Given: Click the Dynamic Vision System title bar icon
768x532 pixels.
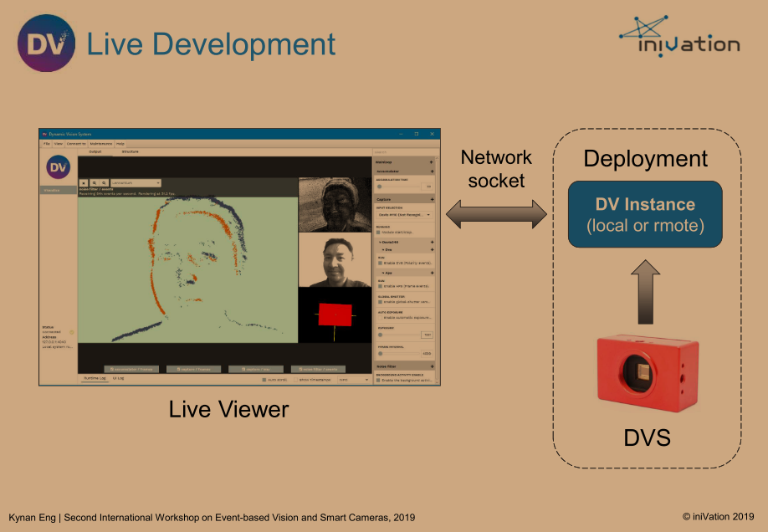Looking at the screenshot, I should 44,134.
